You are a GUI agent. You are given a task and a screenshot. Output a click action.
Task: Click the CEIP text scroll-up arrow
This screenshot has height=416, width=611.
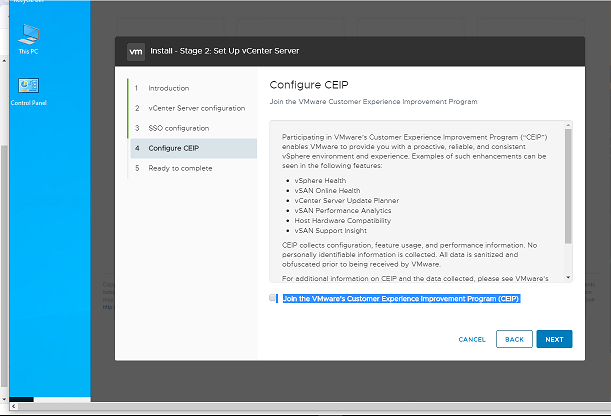coord(569,125)
